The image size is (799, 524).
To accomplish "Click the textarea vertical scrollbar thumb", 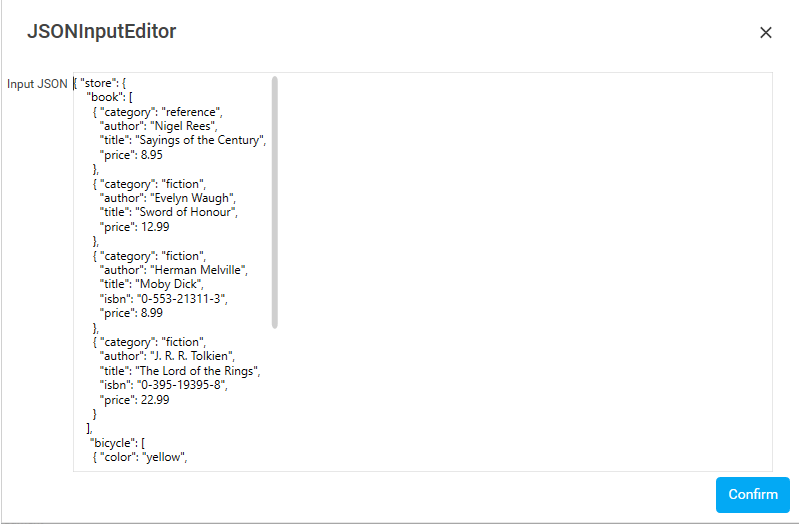I will tap(275, 202).
